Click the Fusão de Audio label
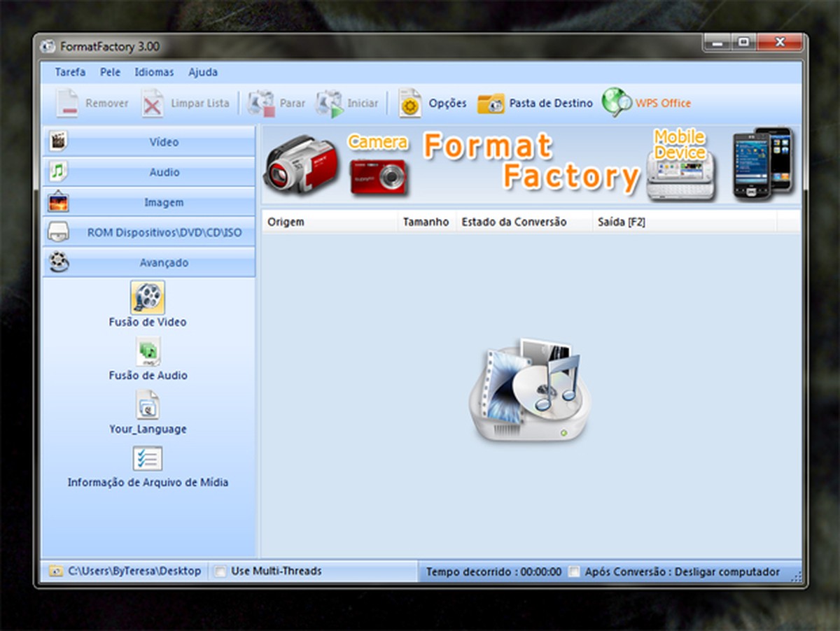 (148, 376)
